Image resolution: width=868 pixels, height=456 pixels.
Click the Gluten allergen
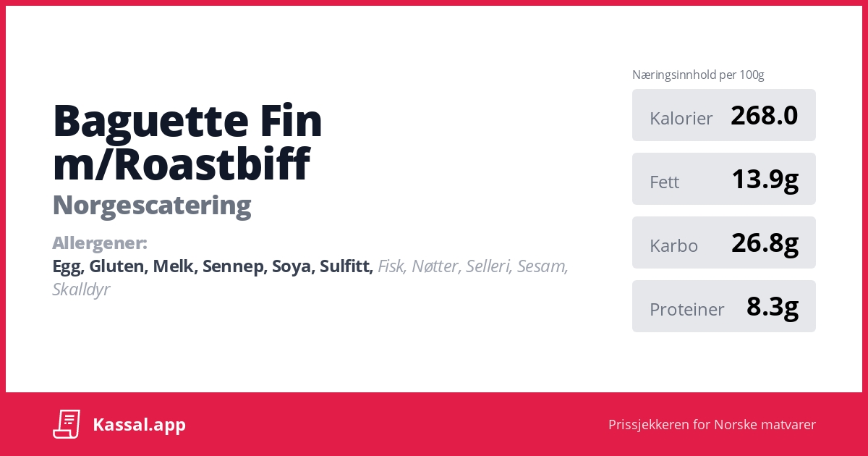117,266
